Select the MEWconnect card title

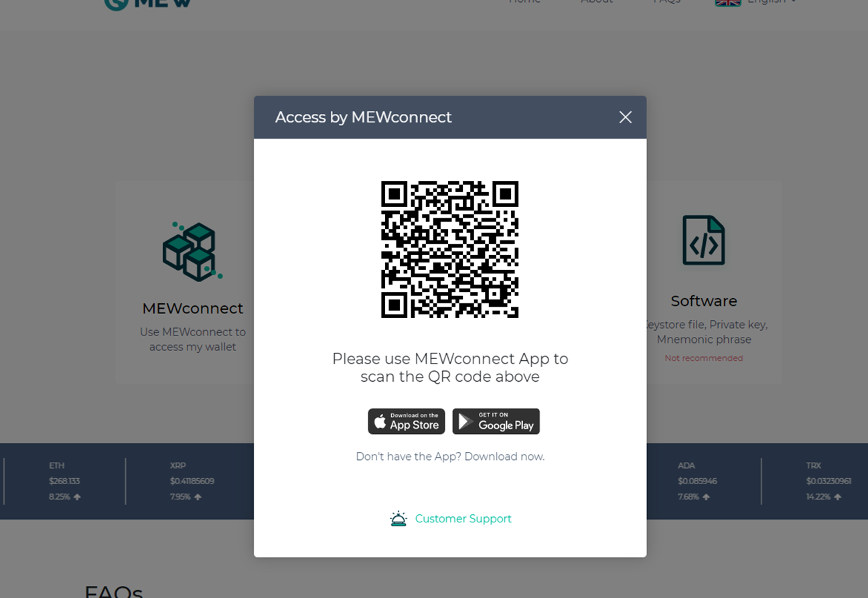[193, 309]
